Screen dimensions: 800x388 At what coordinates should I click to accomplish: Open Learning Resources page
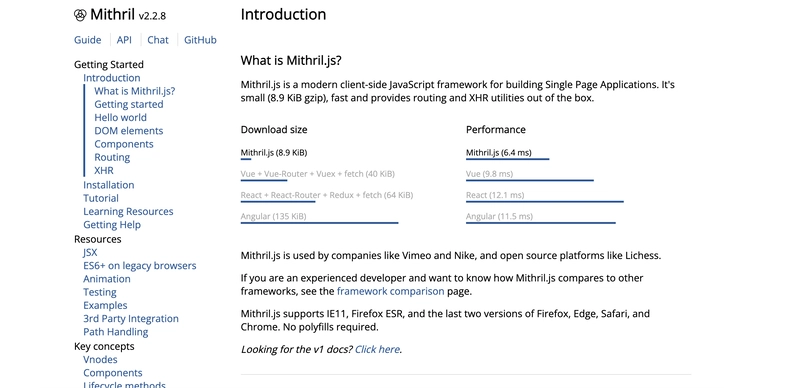[x=128, y=211]
